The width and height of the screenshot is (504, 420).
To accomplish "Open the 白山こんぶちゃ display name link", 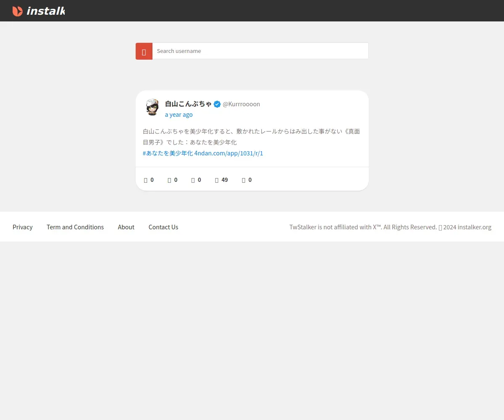I will (x=188, y=104).
